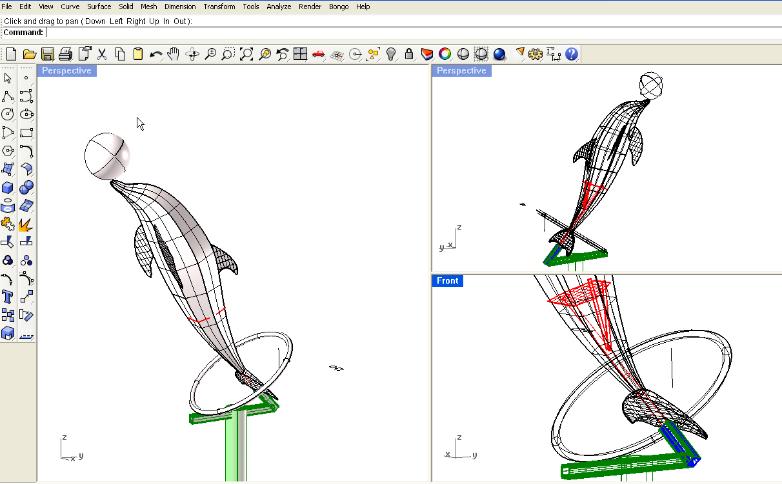
Task: Click the New file icon
Action: click(11, 54)
